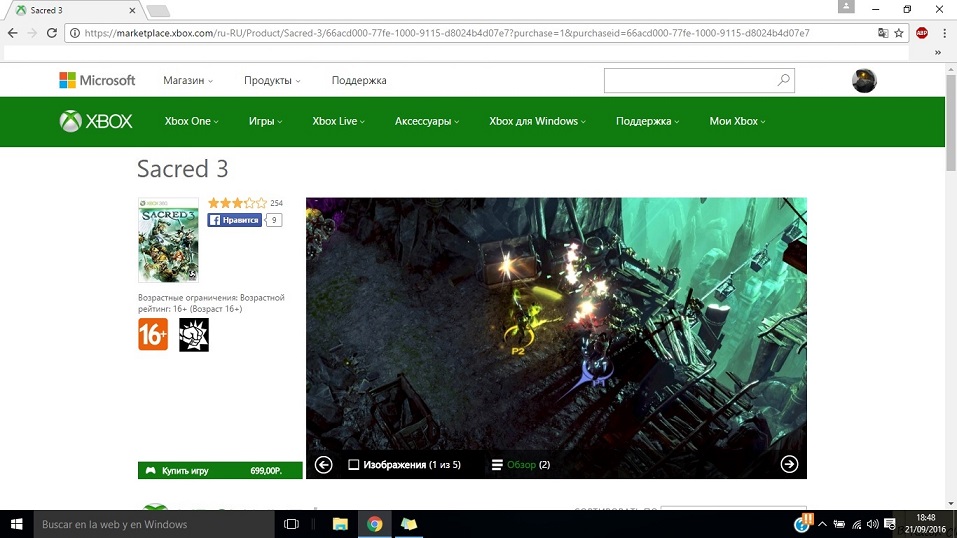Switch to the Обзор (2) video tab

pos(521,465)
